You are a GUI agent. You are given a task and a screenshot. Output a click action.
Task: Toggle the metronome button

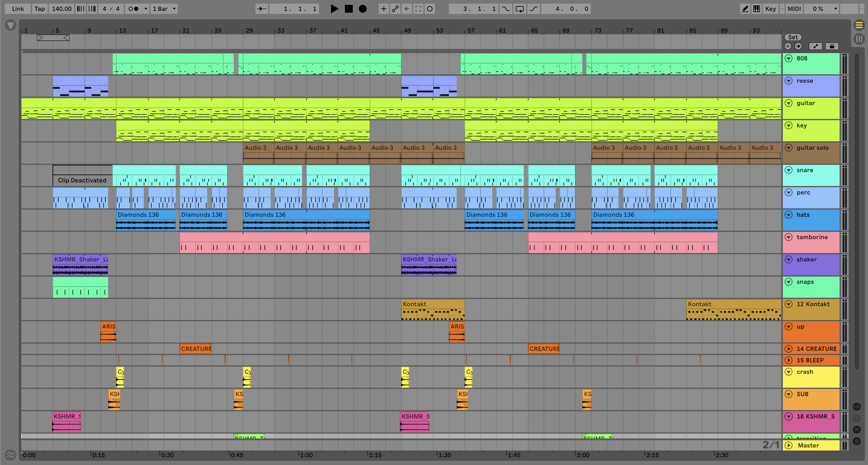tap(134, 9)
